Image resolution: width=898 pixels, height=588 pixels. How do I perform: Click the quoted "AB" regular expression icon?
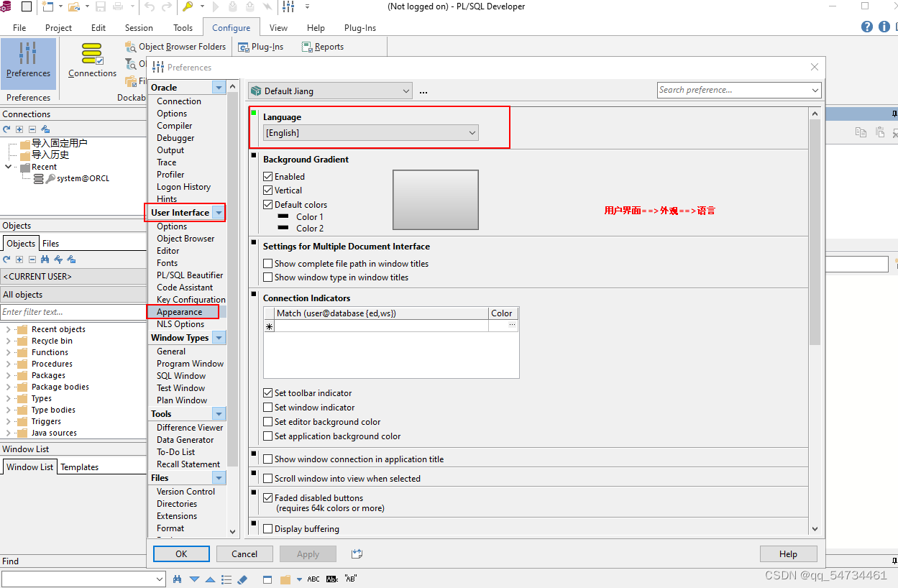[351, 579]
